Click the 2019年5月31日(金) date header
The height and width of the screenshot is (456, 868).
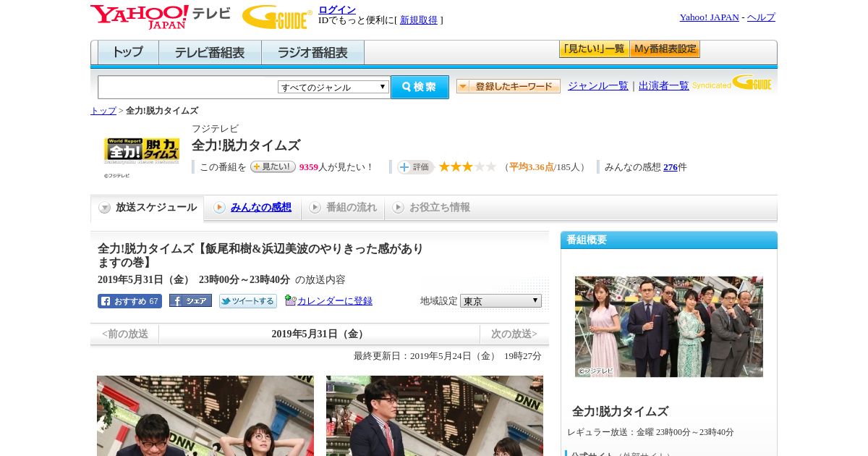320,334
